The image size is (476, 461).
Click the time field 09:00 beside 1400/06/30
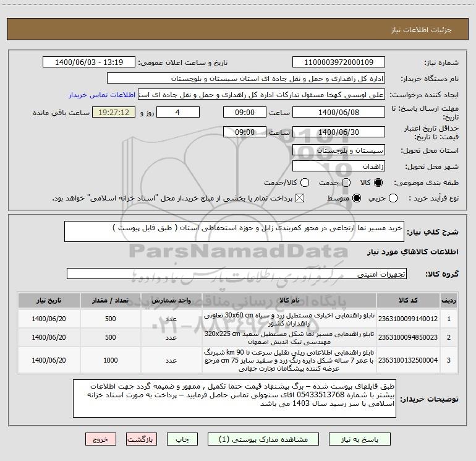(245, 132)
